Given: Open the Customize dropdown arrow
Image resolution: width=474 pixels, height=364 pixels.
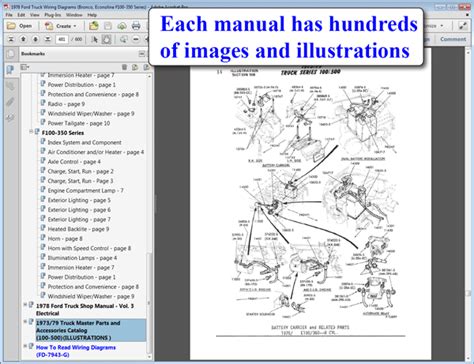Looking at the screenshot, I should click(x=442, y=26).
